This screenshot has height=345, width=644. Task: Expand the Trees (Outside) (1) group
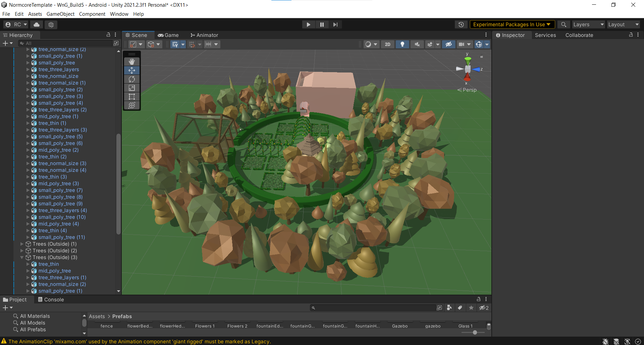click(x=22, y=244)
